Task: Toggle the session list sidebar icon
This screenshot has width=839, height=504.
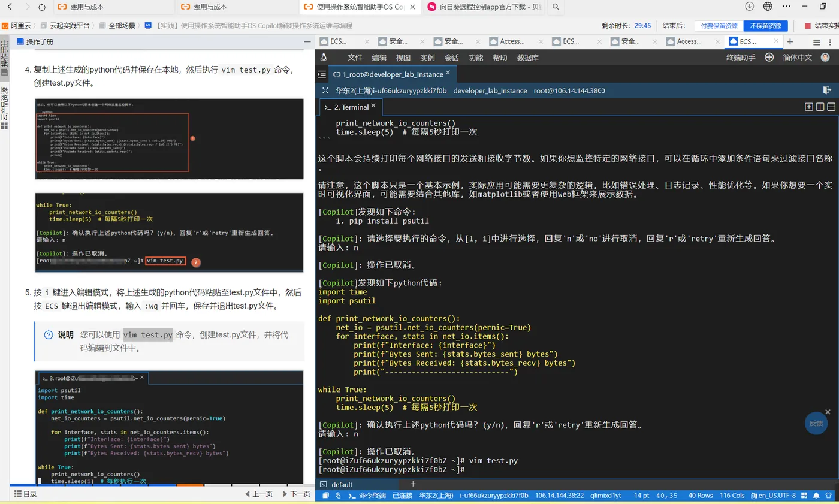Action: [x=322, y=74]
